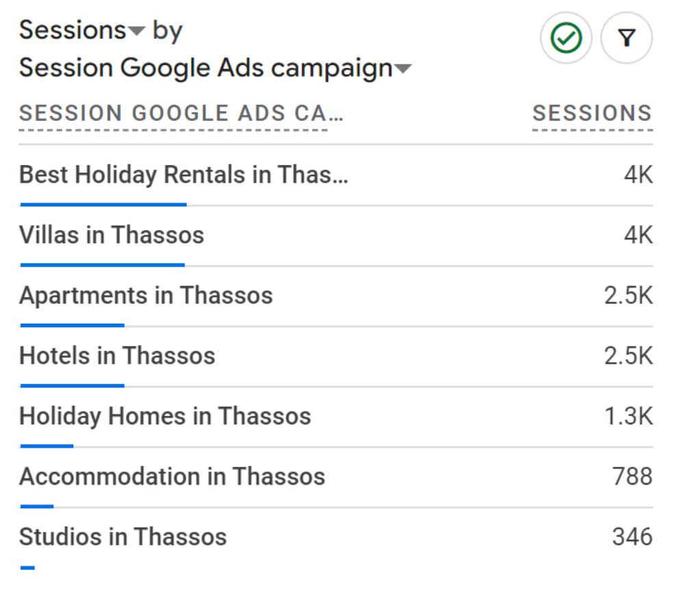The width and height of the screenshot is (685, 616).
Task: Select the Villas in Thassos campaign
Action: click(x=112, y=235)
